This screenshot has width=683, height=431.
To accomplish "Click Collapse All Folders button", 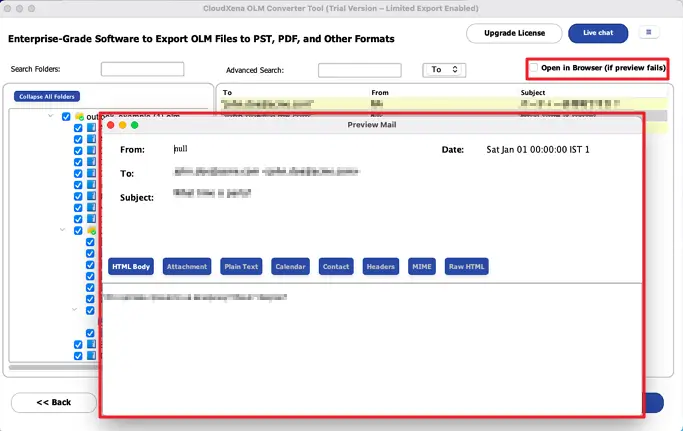I will (46, 96).
